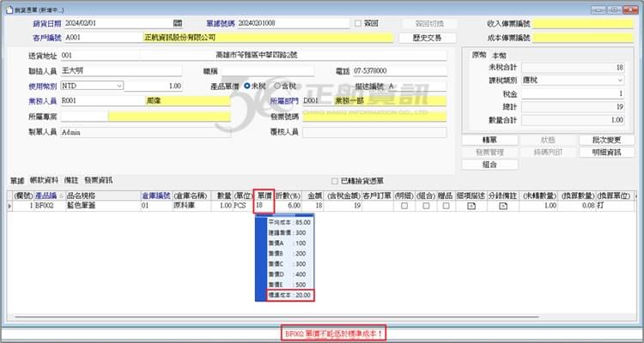Switch to the 本幣 tab
The width and height of the screenshot is (644, 343).
[499, 56]
